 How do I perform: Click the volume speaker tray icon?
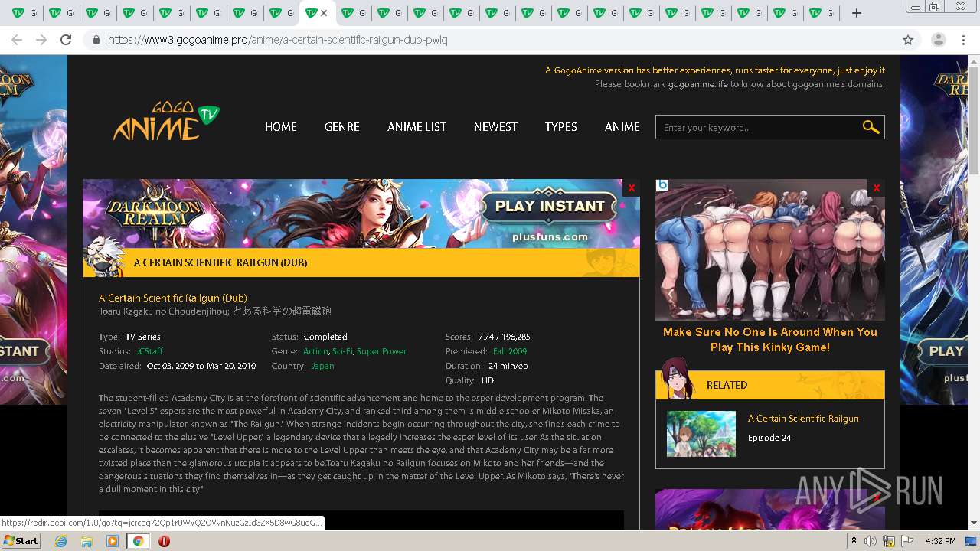871,541
